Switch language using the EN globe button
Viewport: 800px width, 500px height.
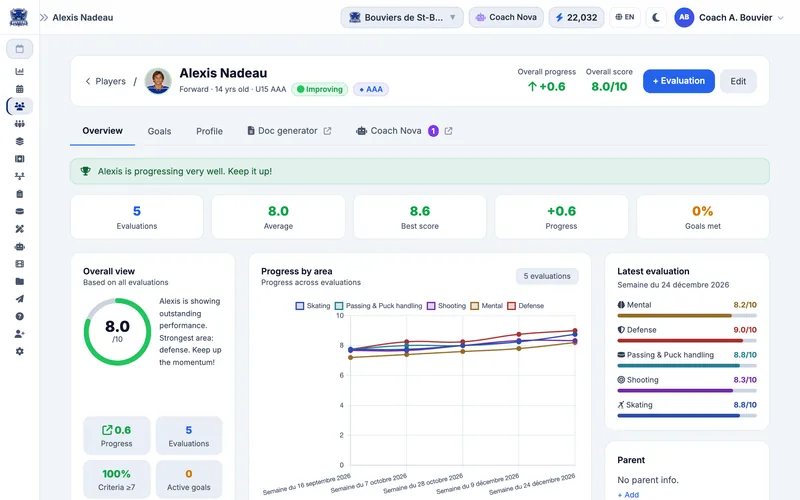pyautogui.click(x=624, y=17)
